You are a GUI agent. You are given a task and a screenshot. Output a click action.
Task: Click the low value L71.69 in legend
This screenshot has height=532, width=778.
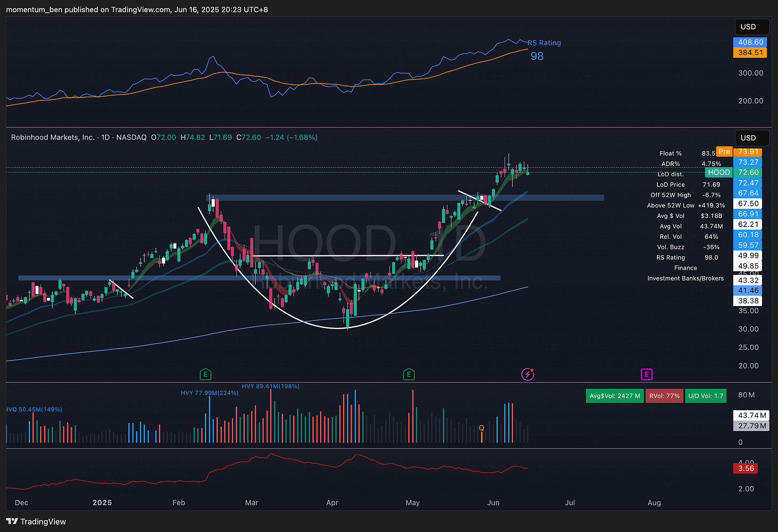click(x=221, y=137)
